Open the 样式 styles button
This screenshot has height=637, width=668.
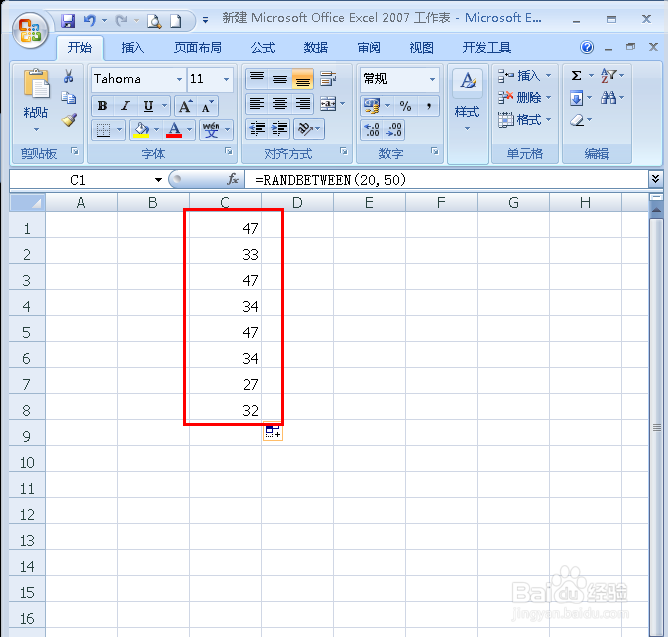[x=467, y=101]
